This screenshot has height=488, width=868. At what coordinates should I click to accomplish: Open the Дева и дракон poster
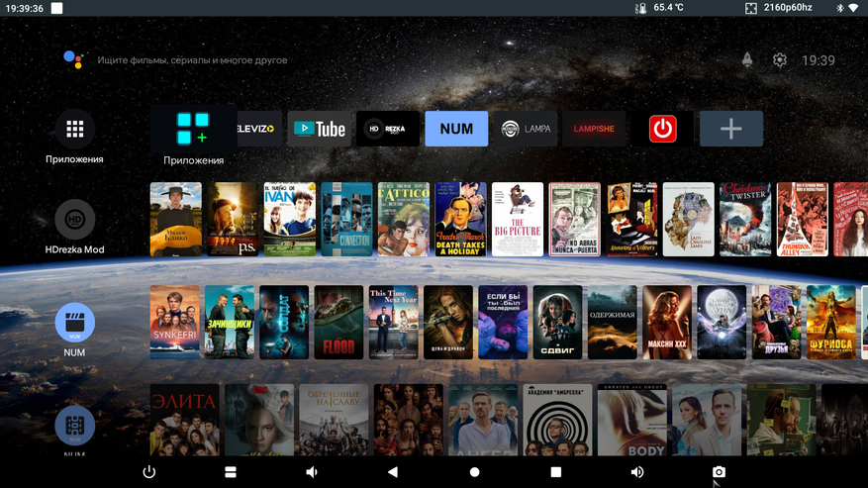coord(448,323)
